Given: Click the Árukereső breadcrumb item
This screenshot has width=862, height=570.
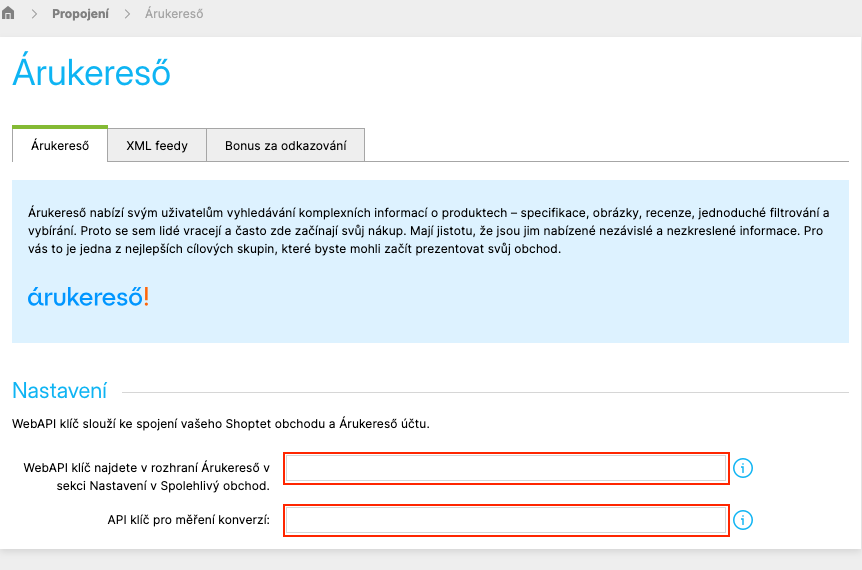Looking at the screenshot, I should click(x=174, y=14).
